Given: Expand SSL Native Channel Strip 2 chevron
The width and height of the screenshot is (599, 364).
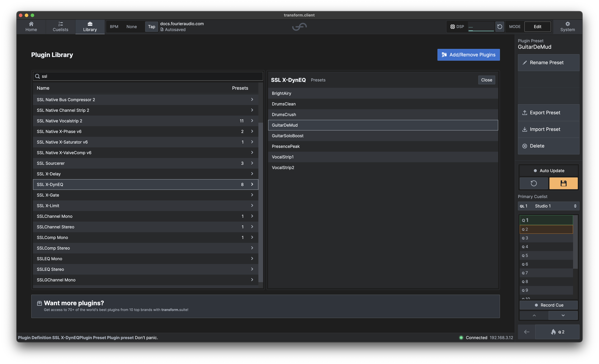Looking at the screenshot, I should coord(252,110).
